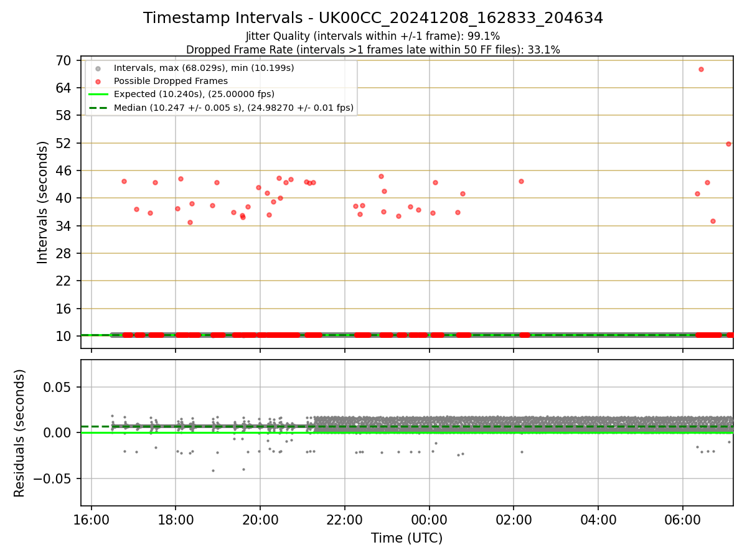The width and height of the screenshot is (747, 560).
Task: Click the '64' y-axis tick label
Action: (x=63, y=88)
